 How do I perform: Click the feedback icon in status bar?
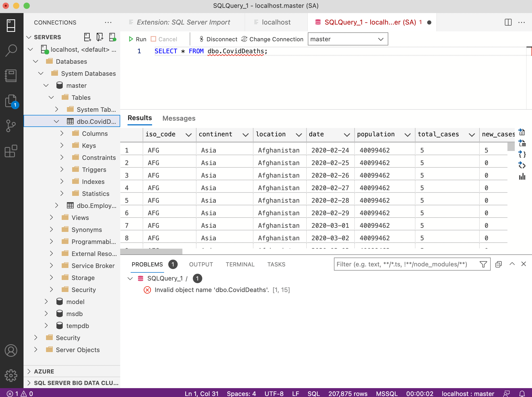click(507, 393)
